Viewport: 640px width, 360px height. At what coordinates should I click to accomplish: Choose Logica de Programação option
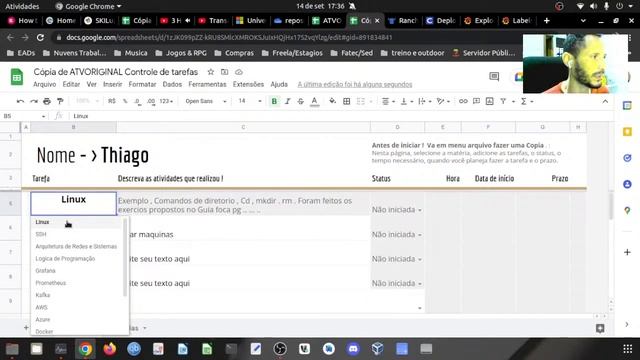(65, 259)
